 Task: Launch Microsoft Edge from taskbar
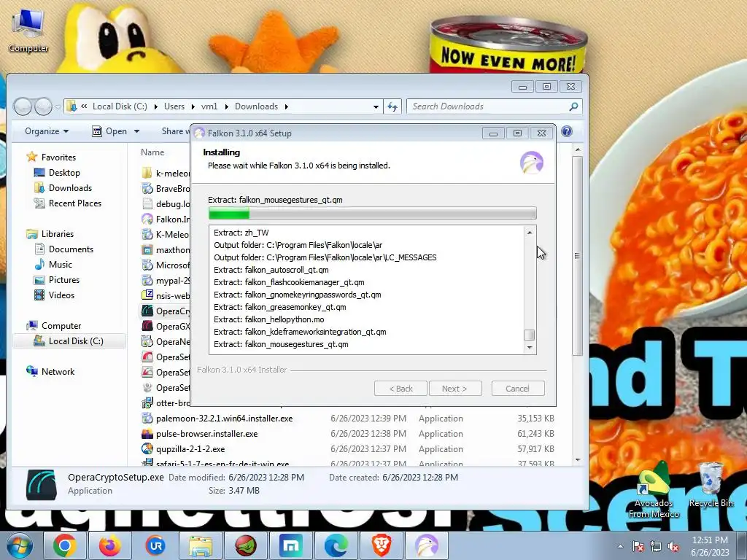coord(336,545)
